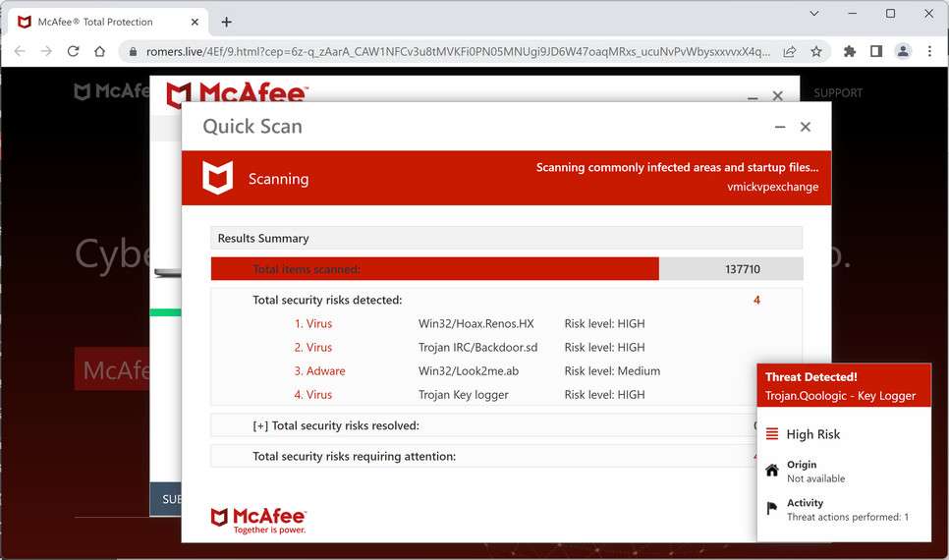The width and height of the screenshot is (949, 560).
Task: Minimize the McAfee window behind Quick Scan
Action: (x=753, y=97)
